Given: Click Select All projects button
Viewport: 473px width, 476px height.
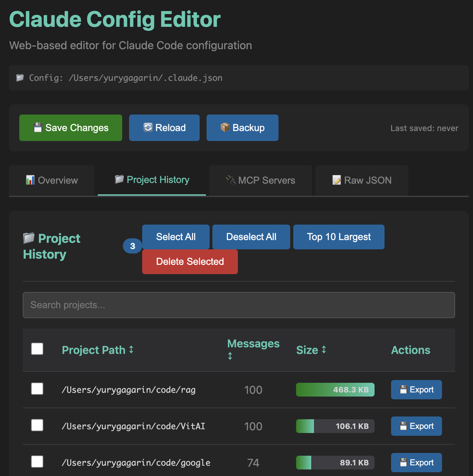Looking at the screenshot, I should (176, 237).
